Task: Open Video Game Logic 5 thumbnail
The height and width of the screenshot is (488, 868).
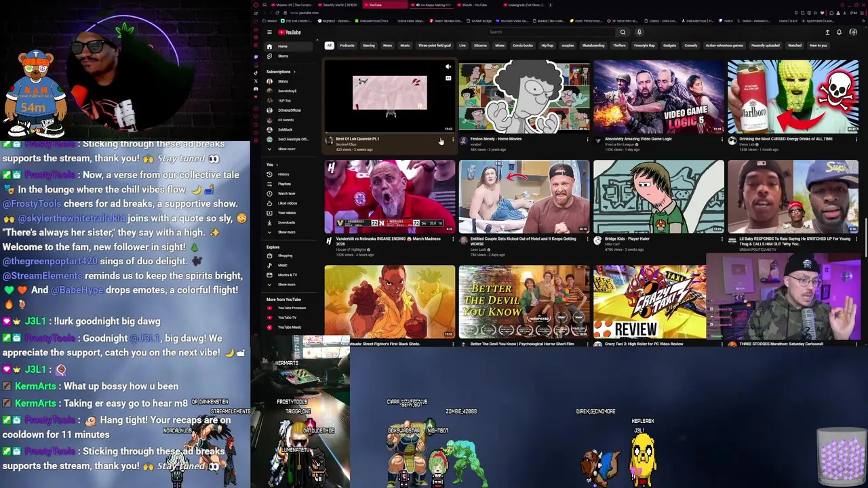Action: click(658, 96)
